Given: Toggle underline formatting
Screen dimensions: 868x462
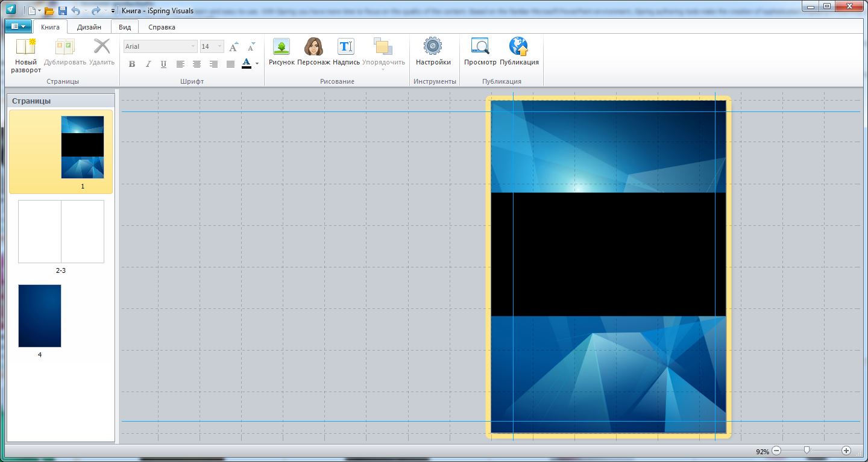Looking at the screenshot, I should click(x=163, y=64).
